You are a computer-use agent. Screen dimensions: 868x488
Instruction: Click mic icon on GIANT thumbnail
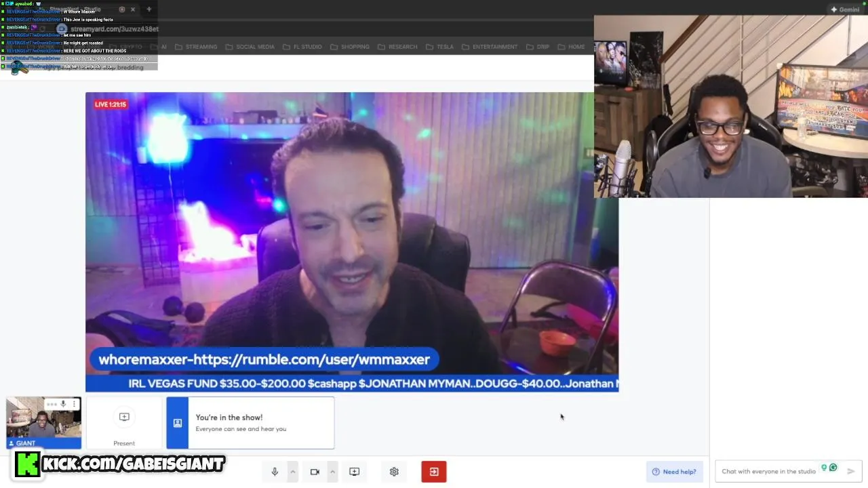coord(63,404)
